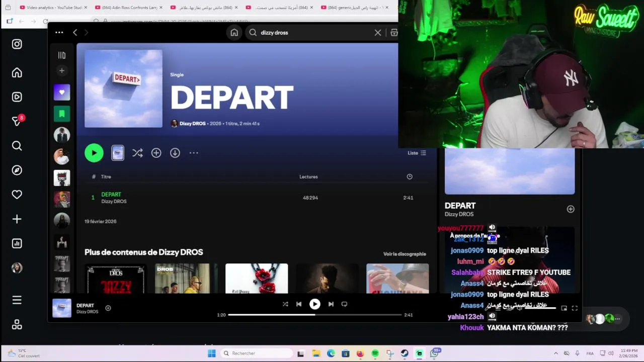Open Voir la discographie link

405,254
